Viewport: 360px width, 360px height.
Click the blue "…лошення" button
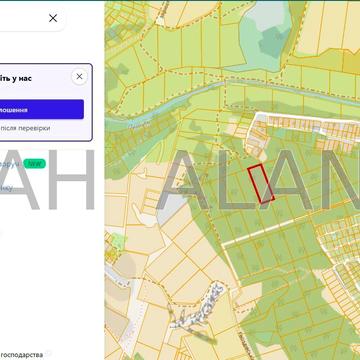tap(42, 109)
